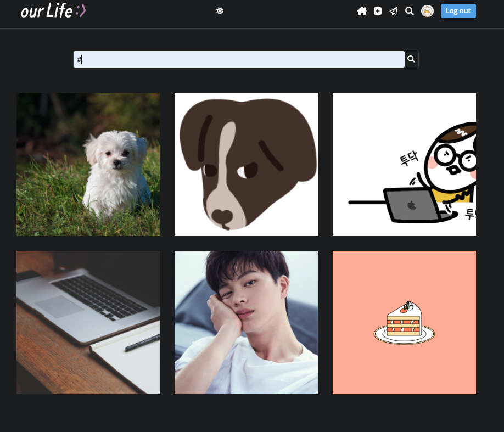The image size is (504, 432).
Task: Open settings via the gear icon
Action: point(220,10)
